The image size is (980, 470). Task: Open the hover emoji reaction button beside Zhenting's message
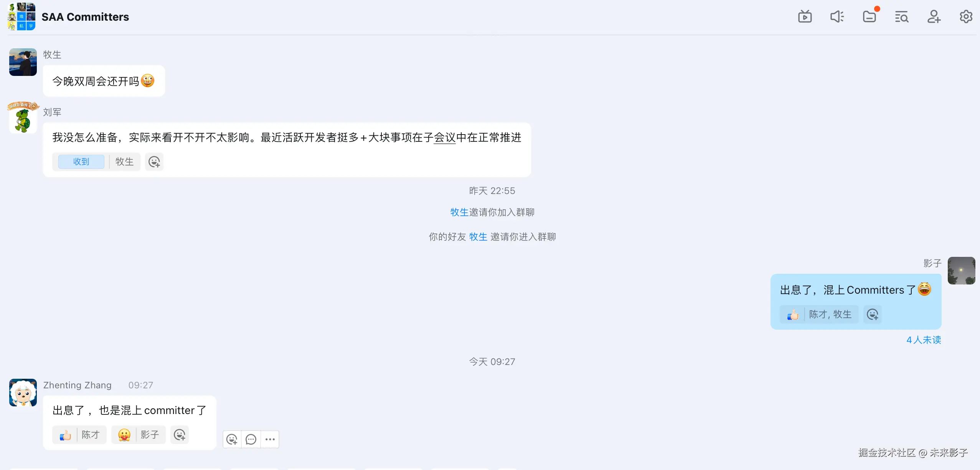click(x=232, y=439)
